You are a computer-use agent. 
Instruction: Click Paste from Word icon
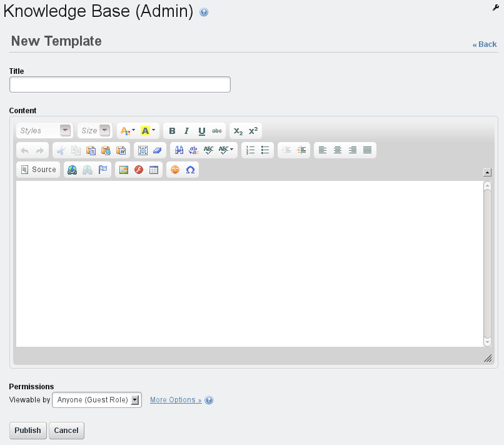coord(121,150)
